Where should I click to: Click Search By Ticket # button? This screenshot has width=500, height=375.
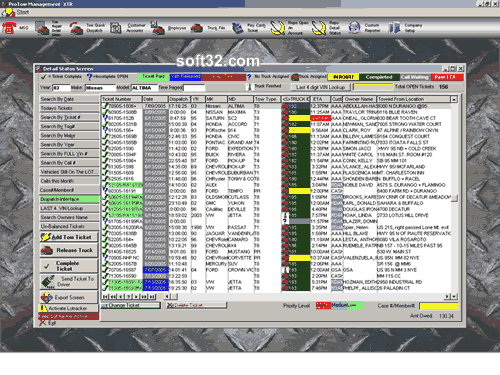point(69,117)
